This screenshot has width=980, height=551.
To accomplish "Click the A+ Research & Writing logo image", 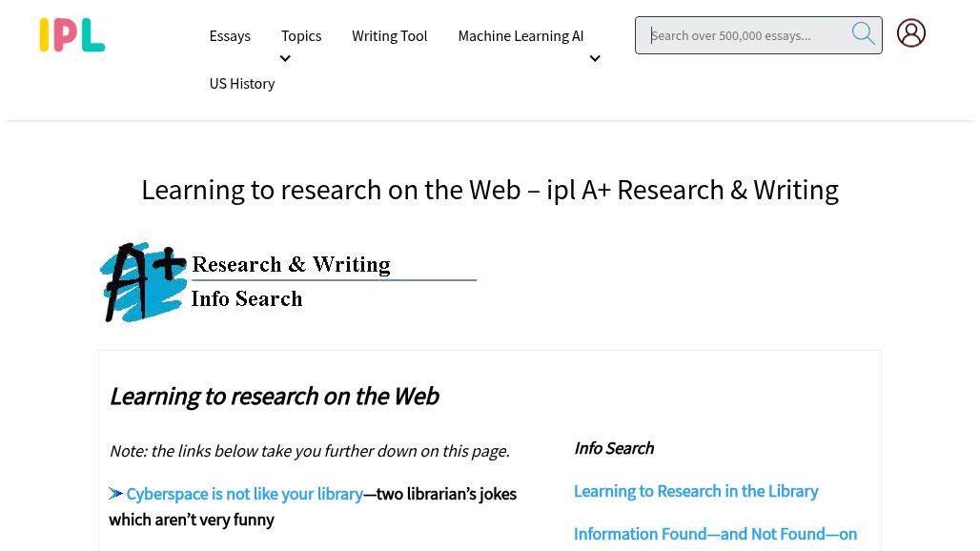I will (286, 281).
